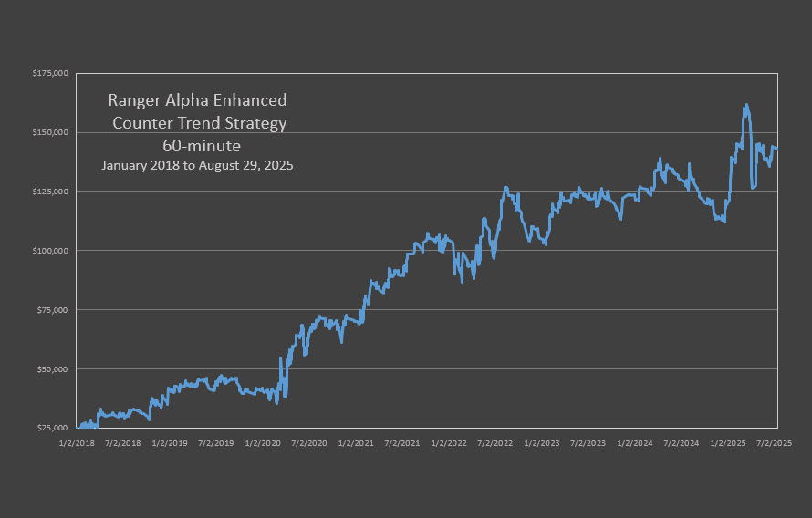The height and width of the screenshot is (518, 812).
Task: Select the 1/2/2021 x-axis date label
Action: [356, 443]
